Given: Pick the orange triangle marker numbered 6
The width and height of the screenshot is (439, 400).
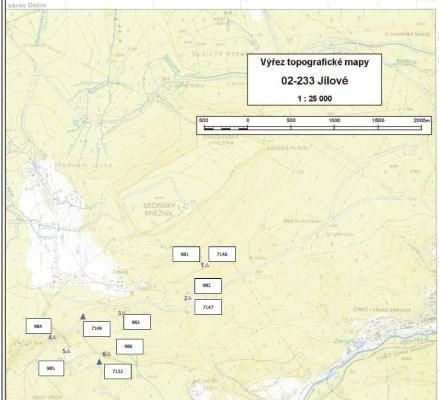Looking at the screenshot, I should 109,354.
